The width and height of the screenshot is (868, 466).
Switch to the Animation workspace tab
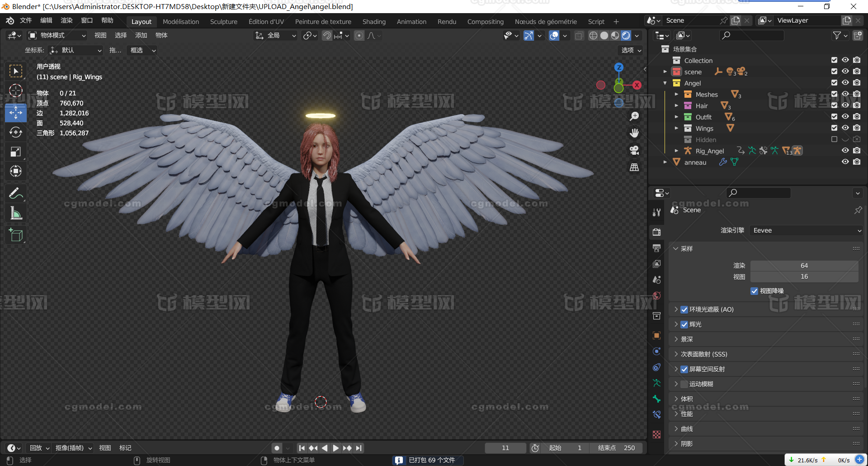(411, 22)
